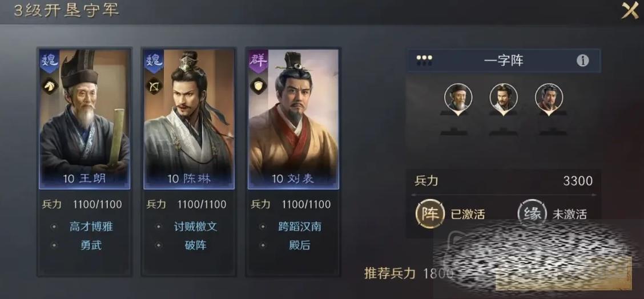Image resolution: width=644 pixels, height=299 pixels.
Task: Open 陈琳's general portrait card
Action: [x=189, y=119]
